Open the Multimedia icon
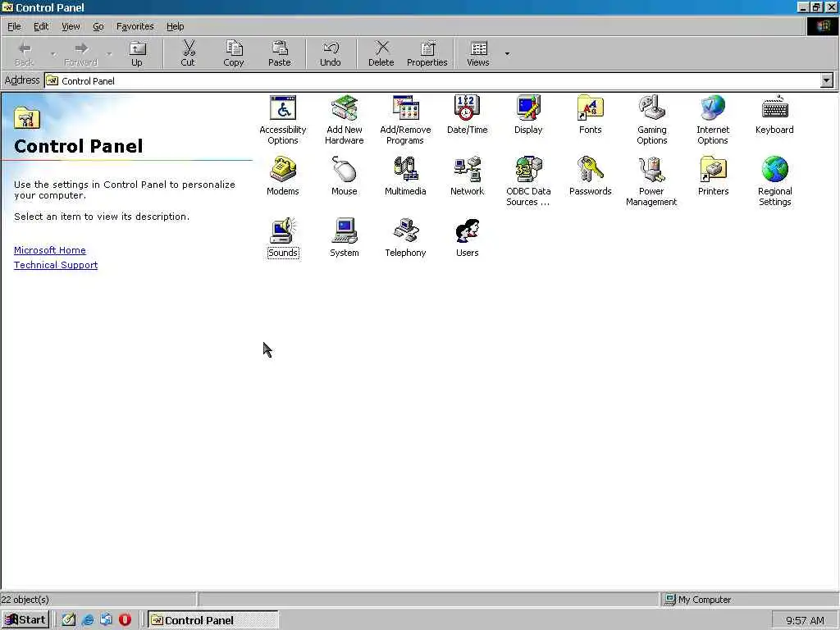The height and width of the screenshot is (630, 840). (x=405, y=170)
